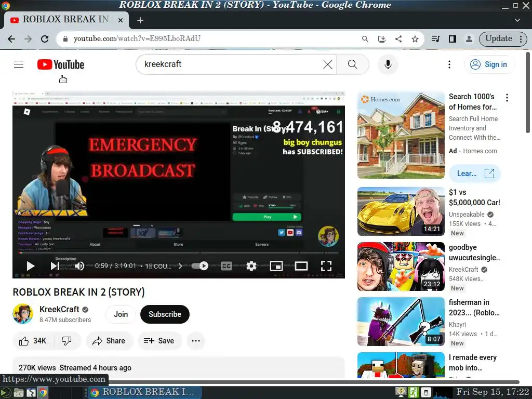Like the video (34K)
The width and height of the screenshot is (532, 399).
coord(33,341)
